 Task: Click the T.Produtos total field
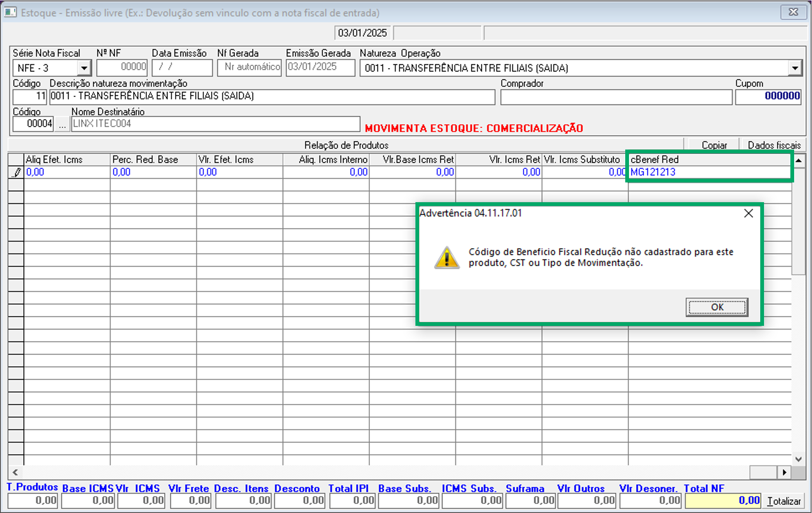[x=32, y=501]
